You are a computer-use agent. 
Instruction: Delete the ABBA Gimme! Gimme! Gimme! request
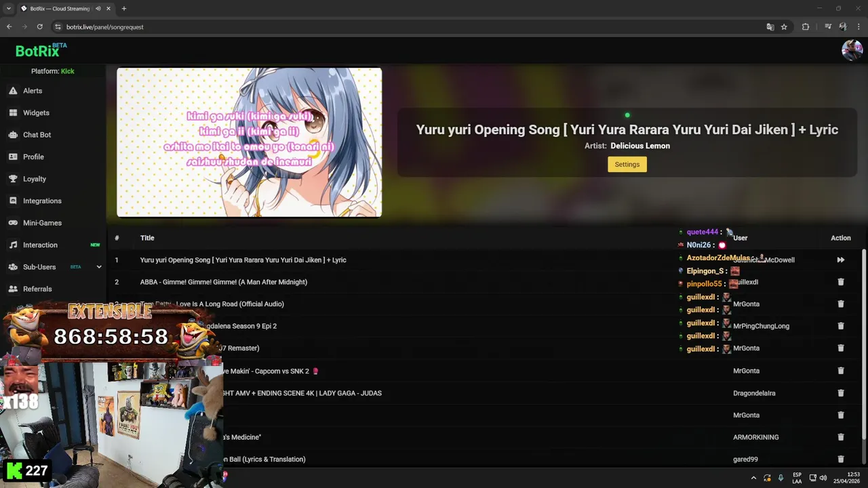[840, 282]
